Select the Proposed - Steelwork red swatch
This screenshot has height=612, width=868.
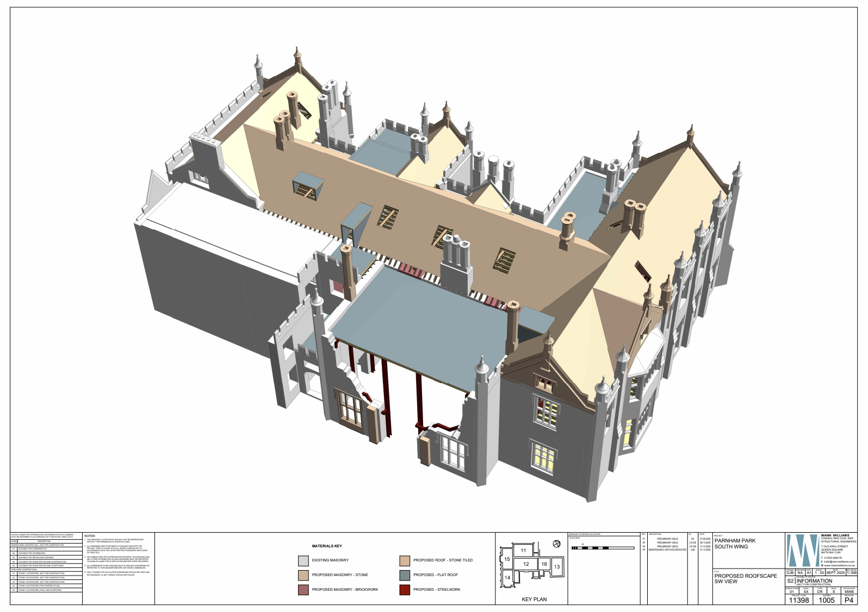click(x=405, y=590)
